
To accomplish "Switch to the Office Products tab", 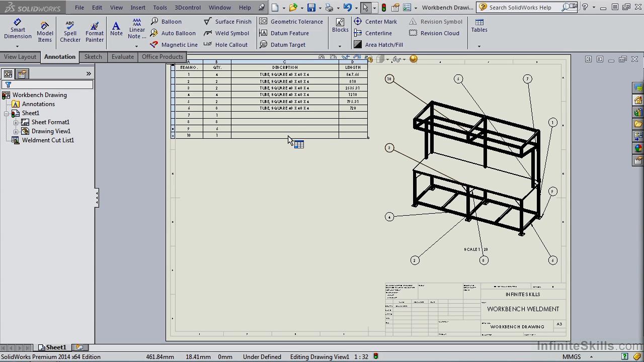I will [162, 57].
